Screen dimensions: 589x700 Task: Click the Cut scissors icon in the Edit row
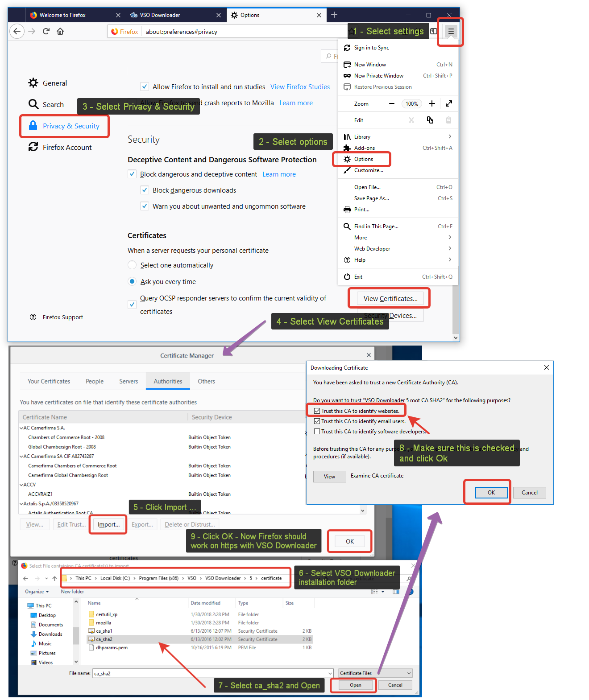coord(411,120)
